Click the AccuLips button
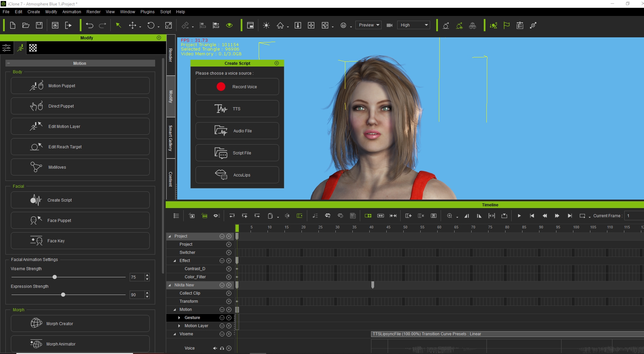Image resolution: width=644 pixels, height=354 pixels. tap(237, 175)
